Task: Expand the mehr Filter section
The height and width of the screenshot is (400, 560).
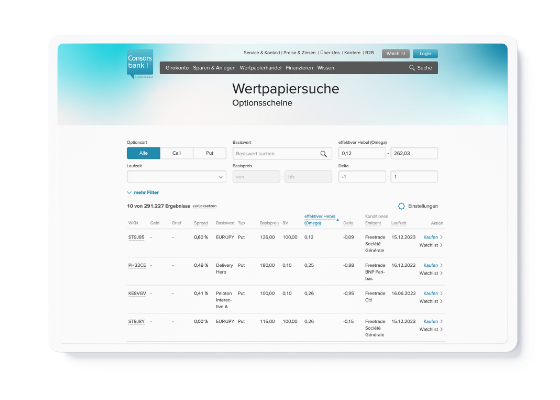Action: (x=143, y=192)
